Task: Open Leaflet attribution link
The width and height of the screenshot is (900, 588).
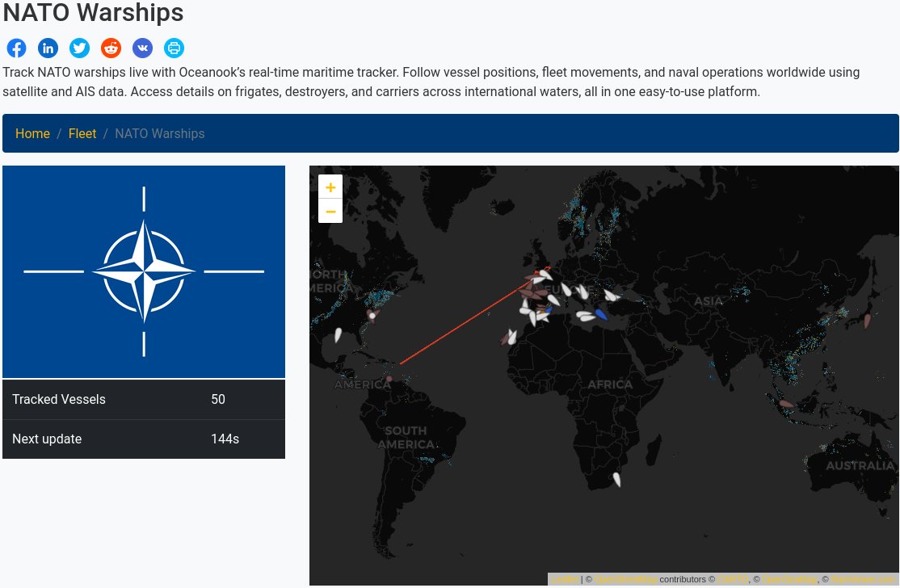Action: pos(565,579)
